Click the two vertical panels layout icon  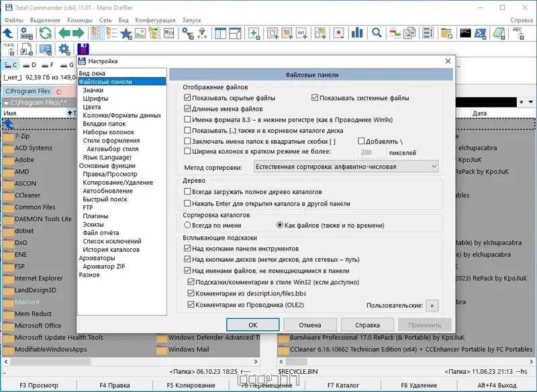tap(221, 33)
